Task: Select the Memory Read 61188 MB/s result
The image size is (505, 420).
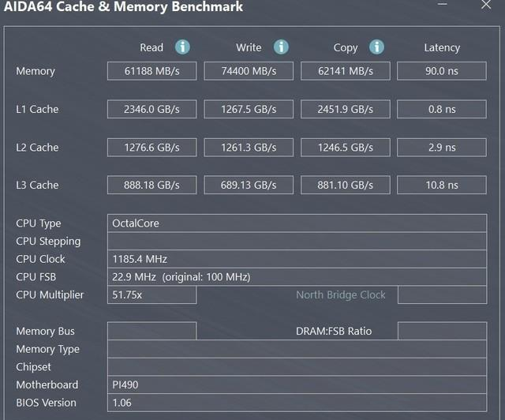Action: coord(152,71)
